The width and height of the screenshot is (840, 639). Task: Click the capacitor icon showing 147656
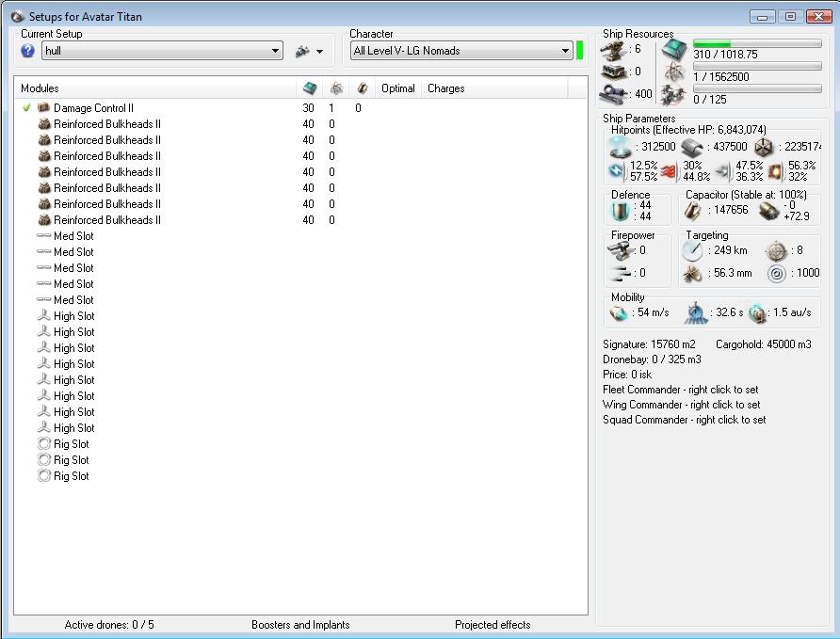(x=693, y=211)
